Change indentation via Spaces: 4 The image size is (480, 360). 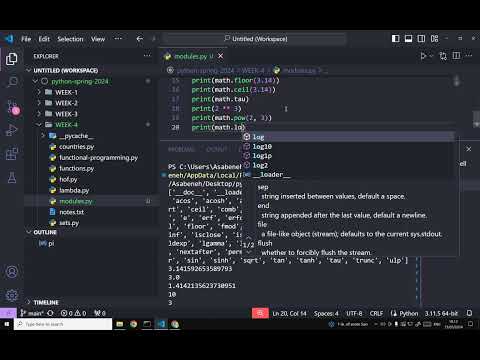click(326, 314)
